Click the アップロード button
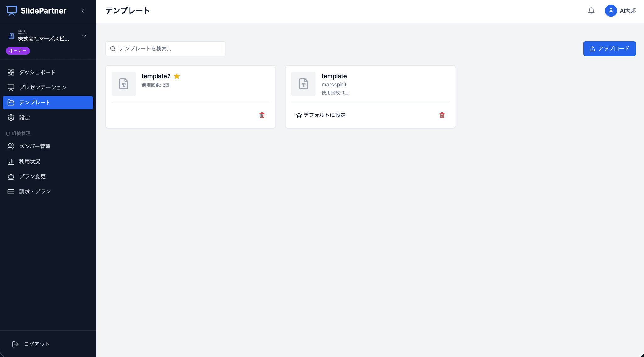Screen dimensions: 644x357 point(609,49)
